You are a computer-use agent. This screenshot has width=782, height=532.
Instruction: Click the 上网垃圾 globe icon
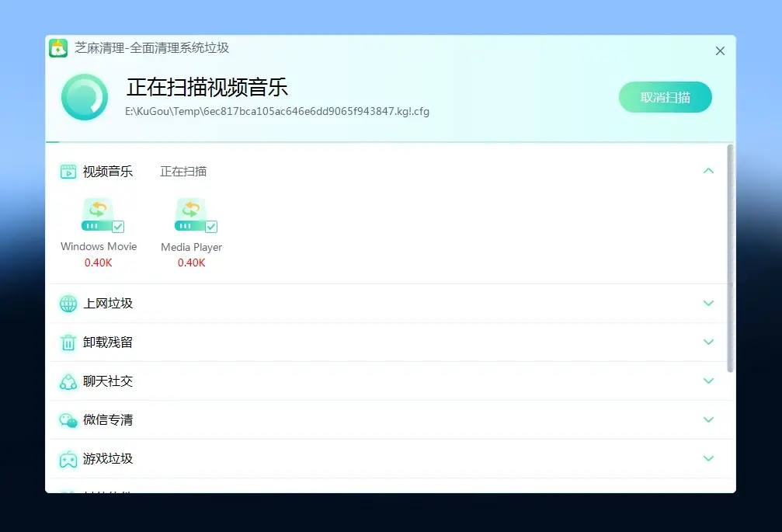point(68,304)
